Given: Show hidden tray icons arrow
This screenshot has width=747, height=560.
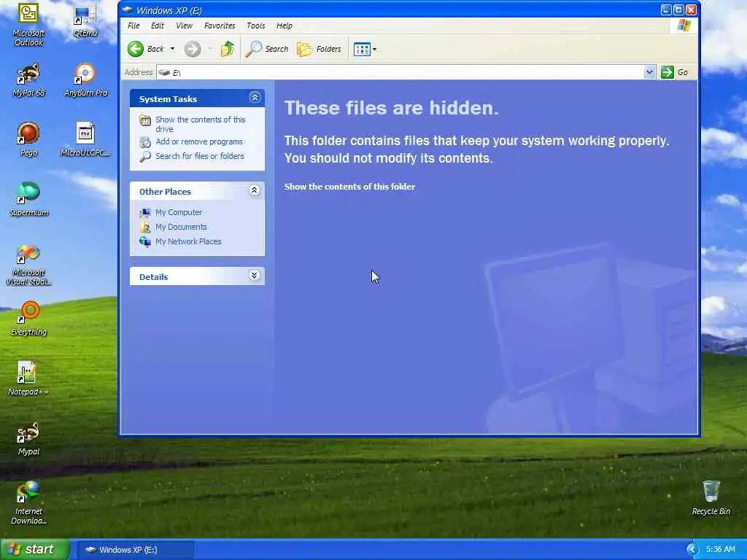Looking at the screenshot, I should pyautogui.click(x=692, y=549).
